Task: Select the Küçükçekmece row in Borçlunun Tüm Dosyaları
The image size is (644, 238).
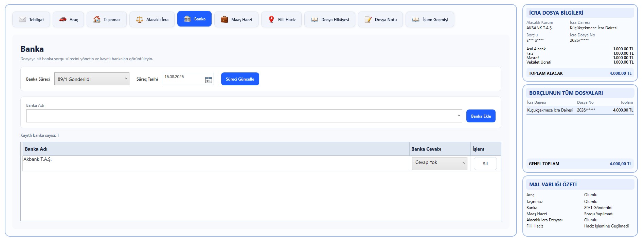Action: [x=580, y=110]
